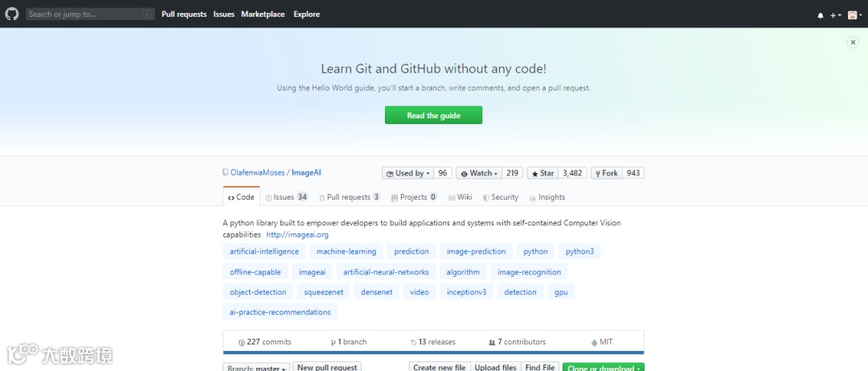Switch to the Security tab

point(501,197)
